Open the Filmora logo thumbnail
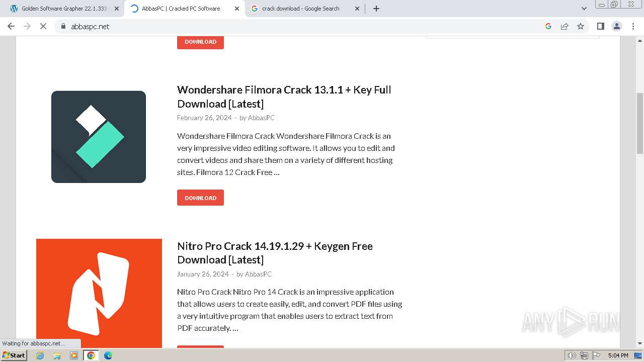Screen dimensions: 644x362 (x=99, y=137)
